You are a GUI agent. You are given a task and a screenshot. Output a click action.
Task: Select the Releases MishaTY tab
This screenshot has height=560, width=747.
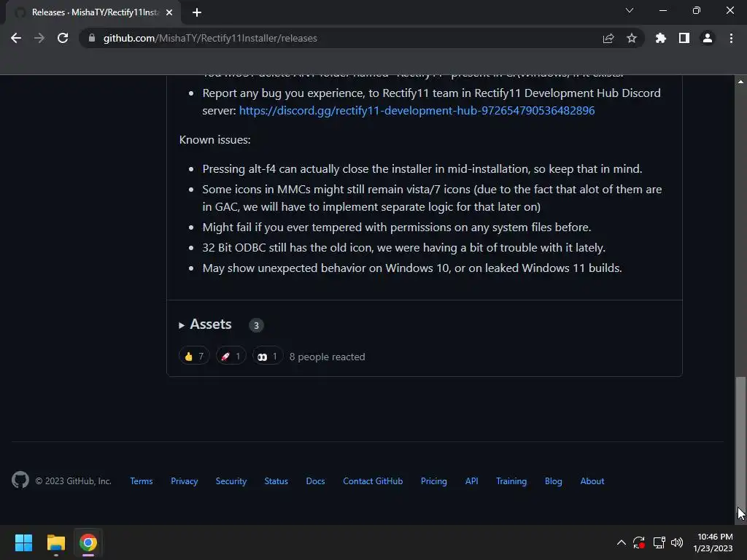point(93,12)
